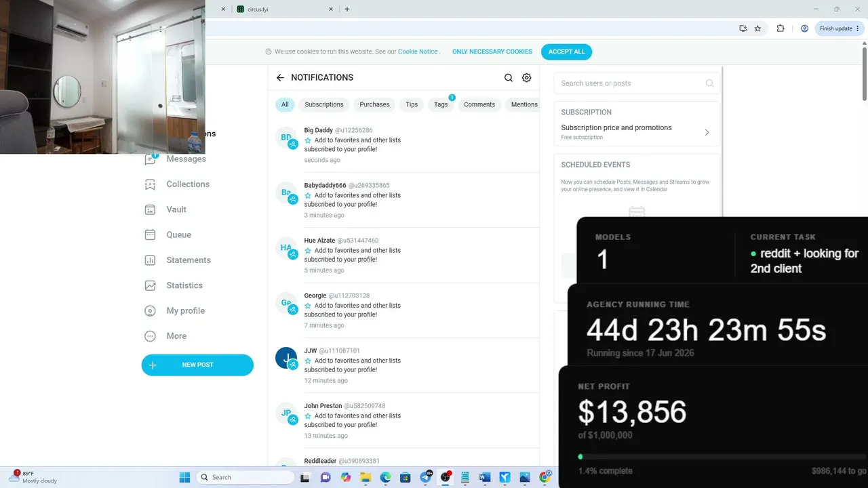The image size is (868, 488).
Task: Click the Queue calendar icon
Action: click(x=151, y=235)
